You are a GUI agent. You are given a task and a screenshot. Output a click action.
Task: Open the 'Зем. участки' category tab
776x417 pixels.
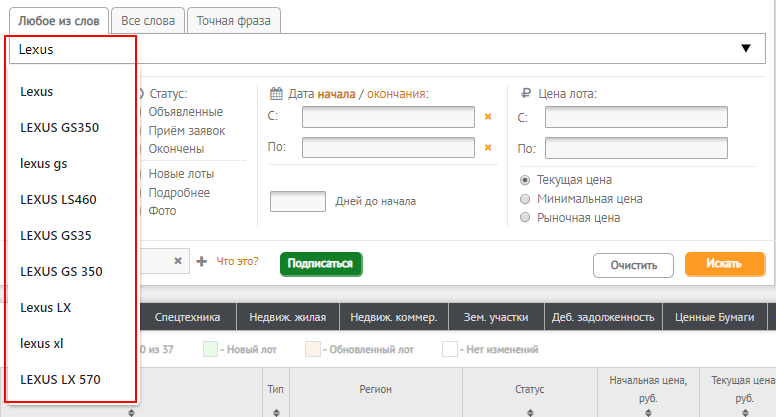pyautogui.click(x=496, y=317)
